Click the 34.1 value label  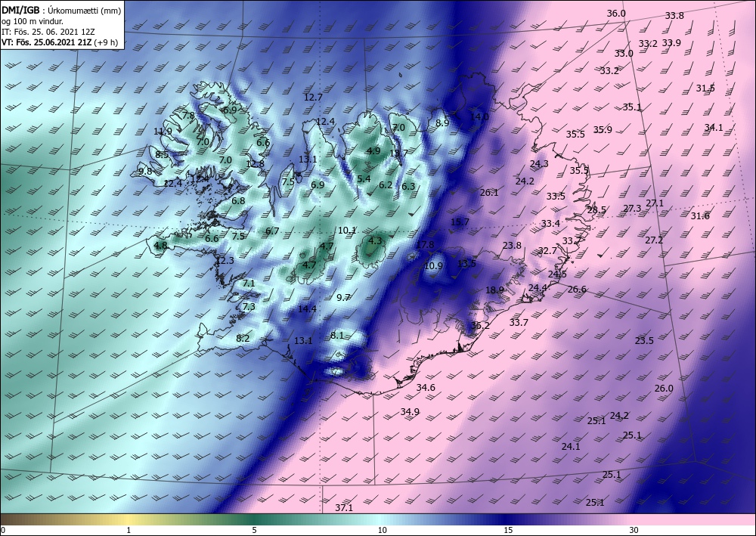[x=714, y=128]
